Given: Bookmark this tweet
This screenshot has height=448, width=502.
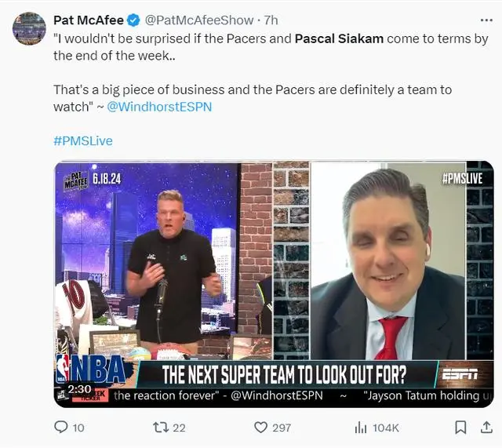Looking at the screenshot, I should [x=460, y=428].
